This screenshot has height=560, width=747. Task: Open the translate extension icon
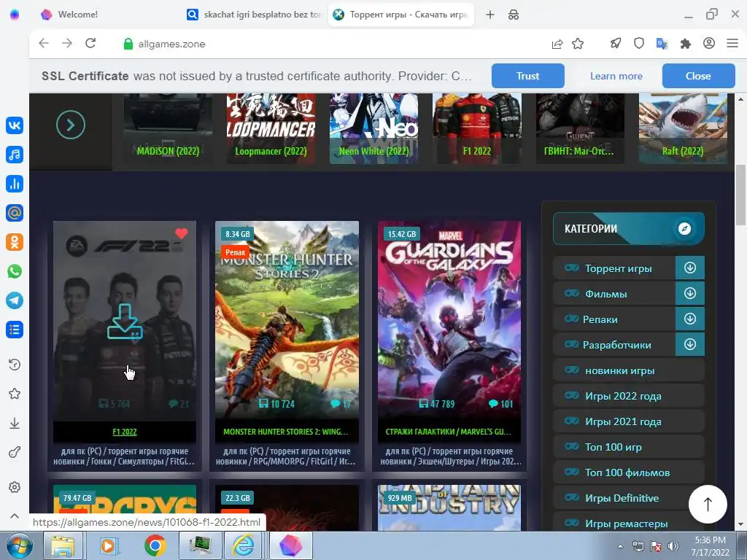[x=662, y=44]
